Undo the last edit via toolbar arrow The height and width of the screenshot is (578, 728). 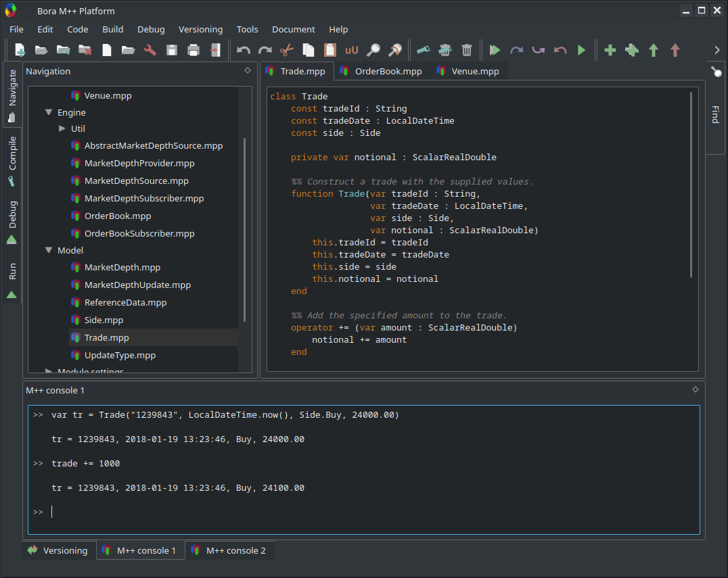(x=244, y=50)
